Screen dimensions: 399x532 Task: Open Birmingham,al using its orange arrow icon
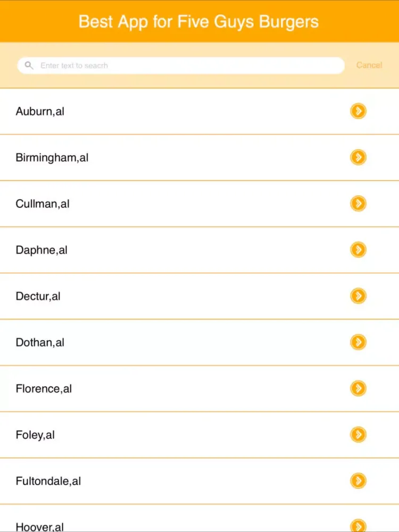(358, 157)
